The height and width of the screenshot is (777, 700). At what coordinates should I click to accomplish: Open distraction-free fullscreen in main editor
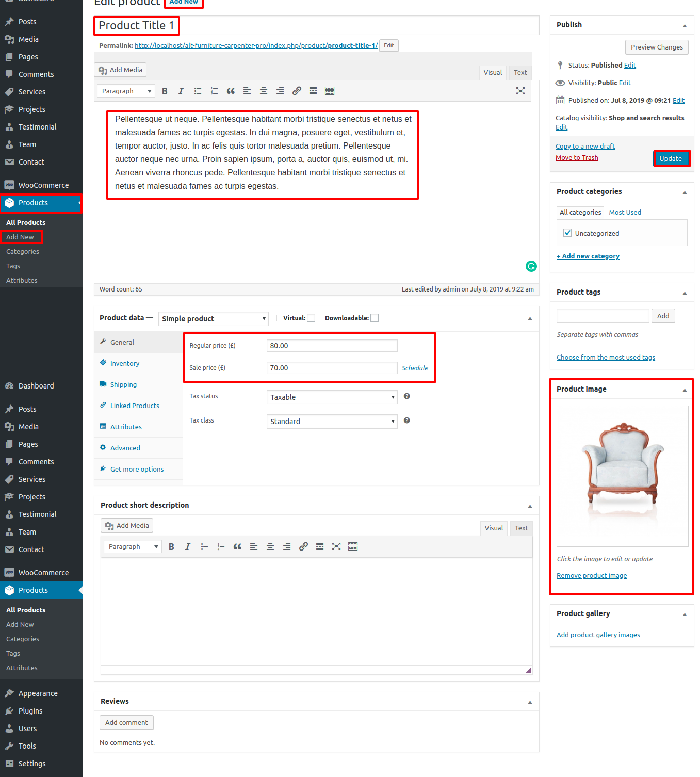pyautogui.click(x=520, y=91)
